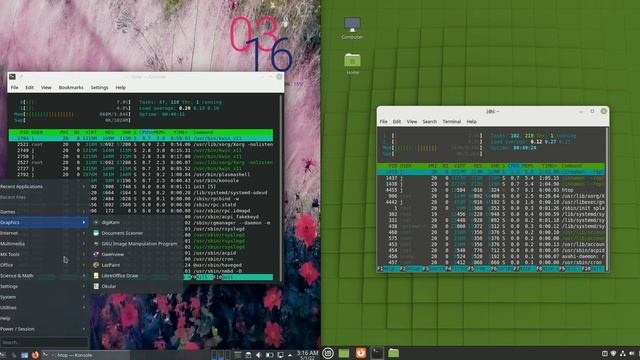Expand Internet category in app menu
640x360 pixels.
click(44, 233)
